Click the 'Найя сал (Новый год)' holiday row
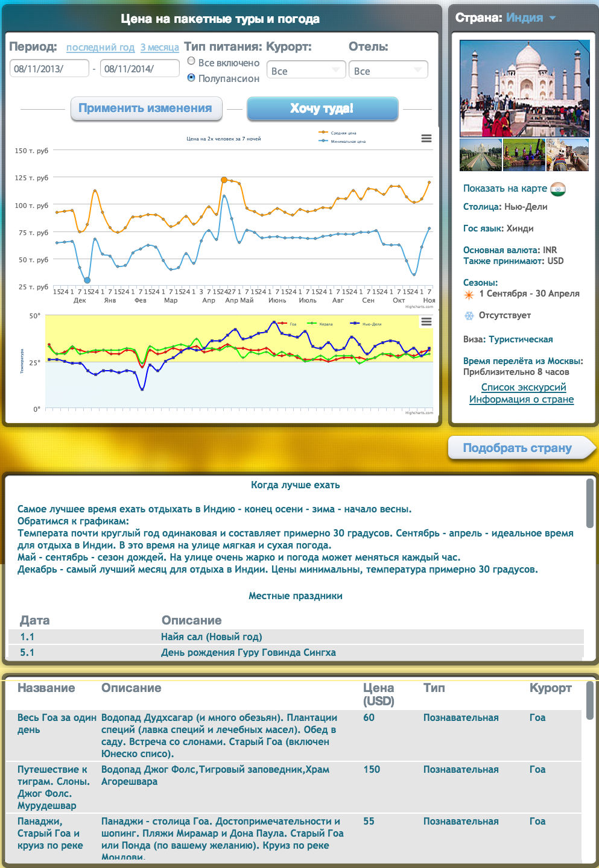The width and height of the screenshot is (599, 868). click(296, 637)
